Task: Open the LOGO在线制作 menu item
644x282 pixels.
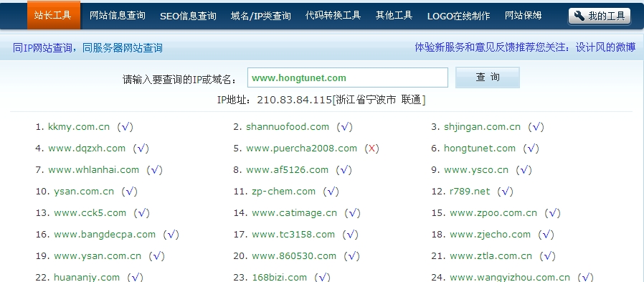Action: [458, 16]
